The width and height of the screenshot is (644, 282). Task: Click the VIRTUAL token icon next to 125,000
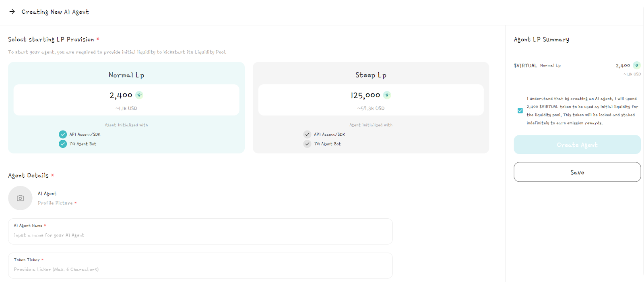387,95
